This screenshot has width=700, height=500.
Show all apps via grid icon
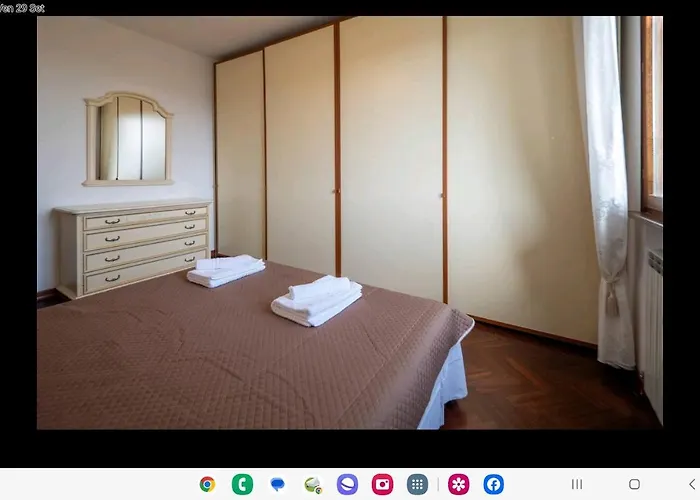click(x=417, y=484)
